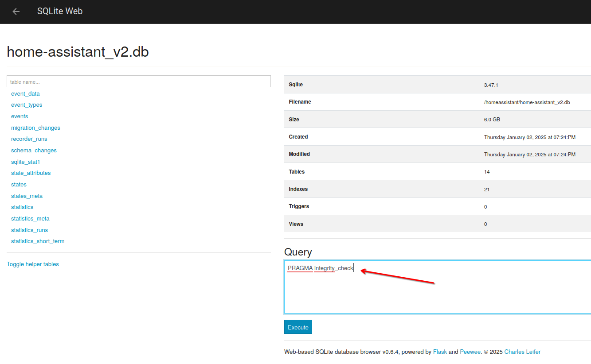
Task: Open the statistics_runs table
Action: point(29,230)
